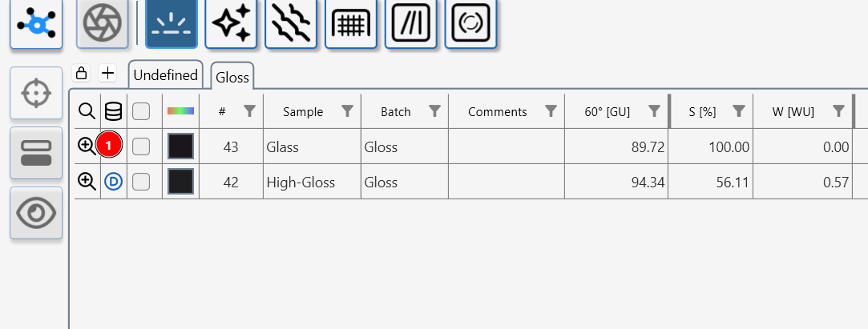Click the camera aperture shutter icon
The height and width of the screenshot is (329, 868).
(x=102, y=23)
